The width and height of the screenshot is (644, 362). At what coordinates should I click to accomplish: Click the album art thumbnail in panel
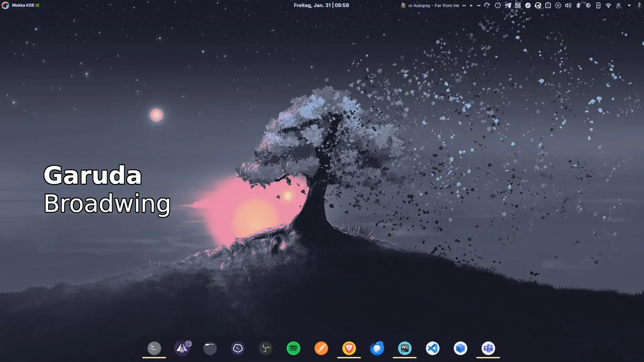[x=403, y=5]
